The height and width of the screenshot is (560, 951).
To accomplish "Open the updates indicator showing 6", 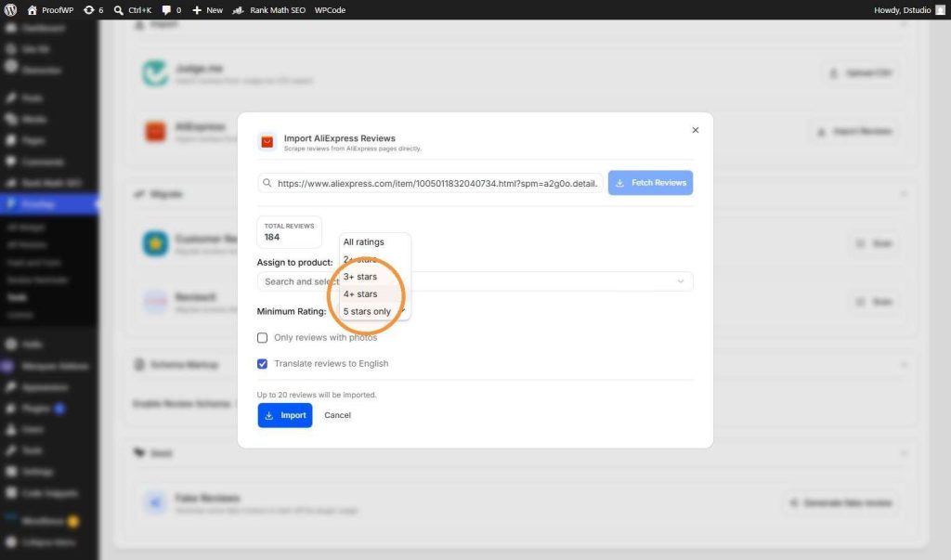I will click(94, 9).
